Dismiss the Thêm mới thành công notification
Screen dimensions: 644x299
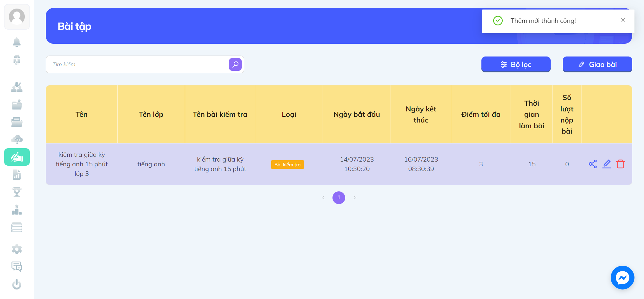click(x=623, y=20)
